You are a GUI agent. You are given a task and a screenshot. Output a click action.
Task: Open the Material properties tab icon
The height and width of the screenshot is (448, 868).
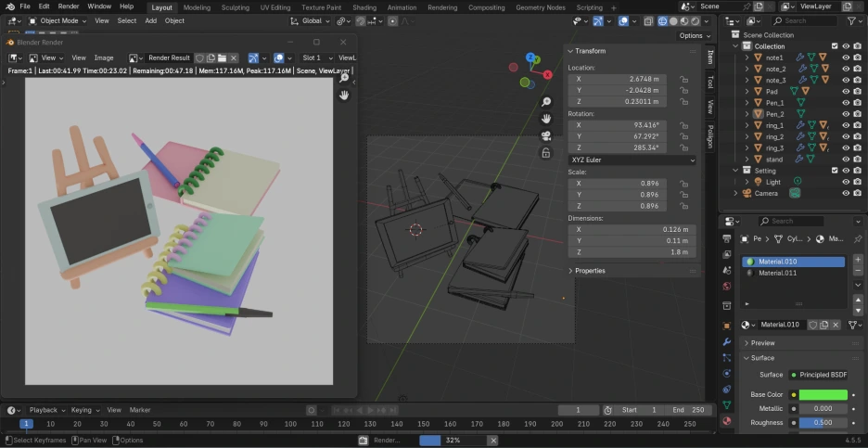click(x=727, y=421)
